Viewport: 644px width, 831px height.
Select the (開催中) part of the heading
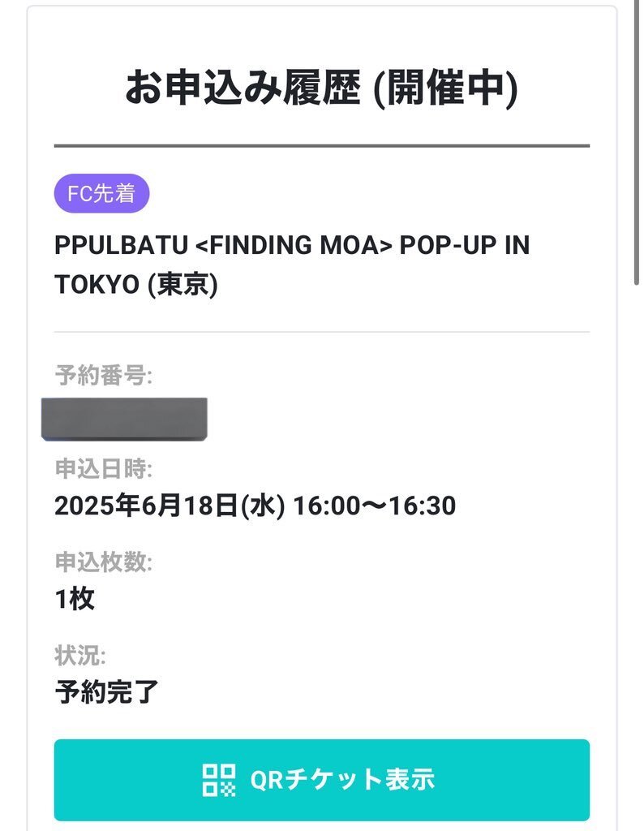[x=445, y=88]
